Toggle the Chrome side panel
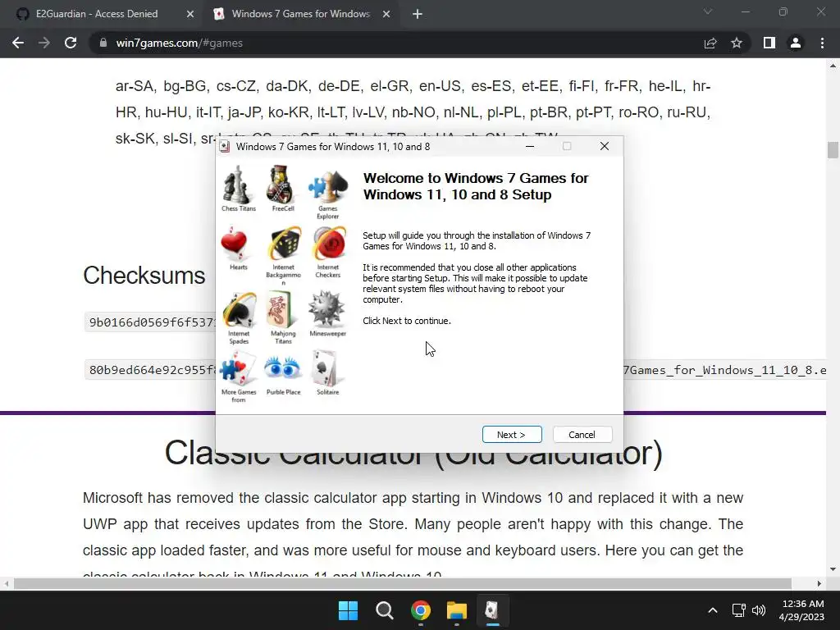 (769, 43)
